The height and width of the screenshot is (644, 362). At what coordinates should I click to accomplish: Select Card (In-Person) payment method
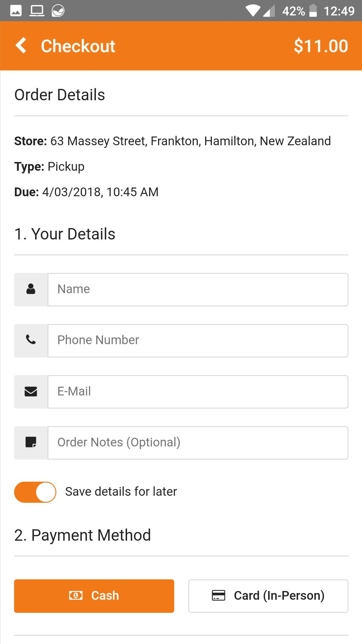(268, 596)
